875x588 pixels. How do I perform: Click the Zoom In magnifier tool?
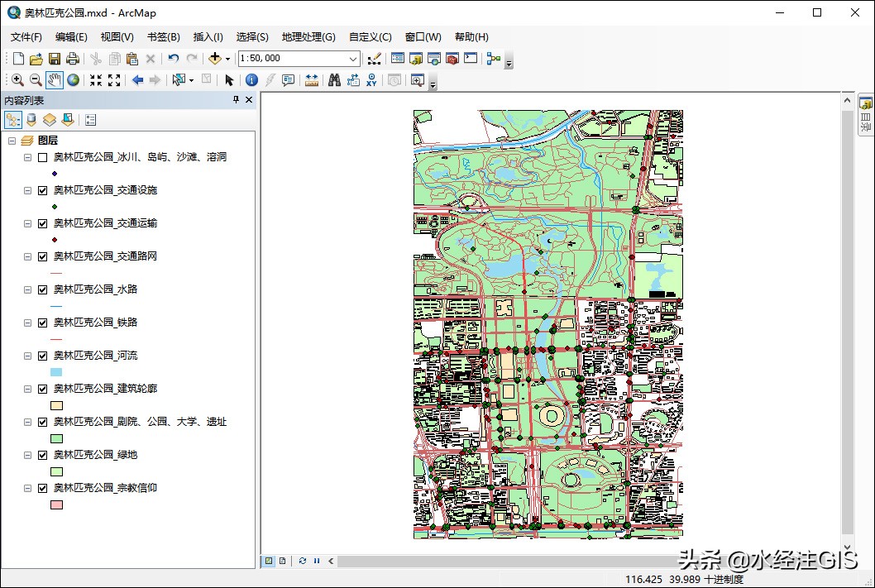pyautogui.click(x=17, y=80)
